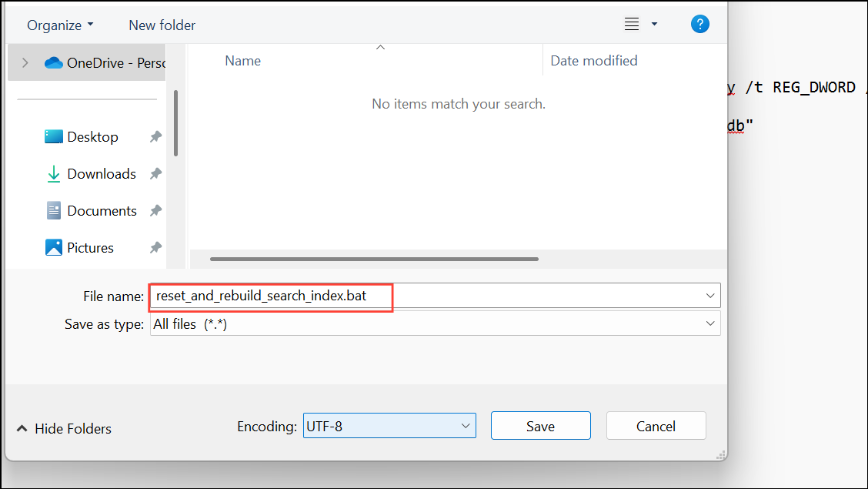Open the Pictures folder icon

click(x=54, y=246)
